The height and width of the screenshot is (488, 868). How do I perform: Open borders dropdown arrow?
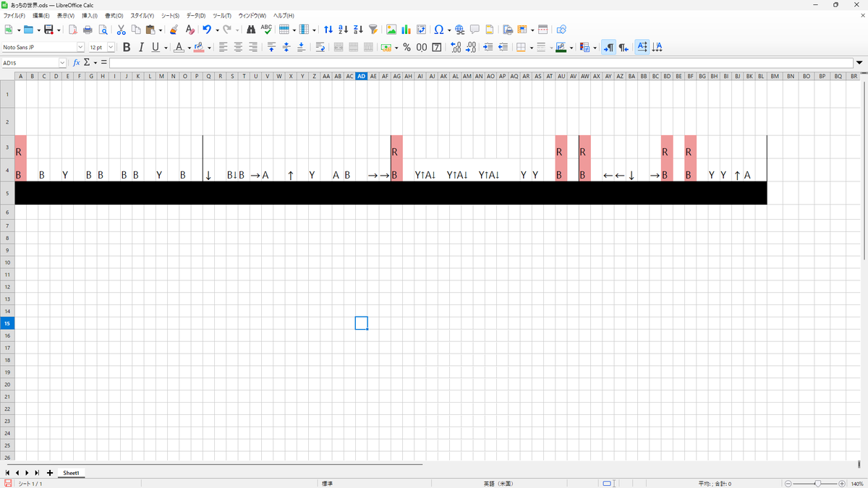tap(530, 47)
